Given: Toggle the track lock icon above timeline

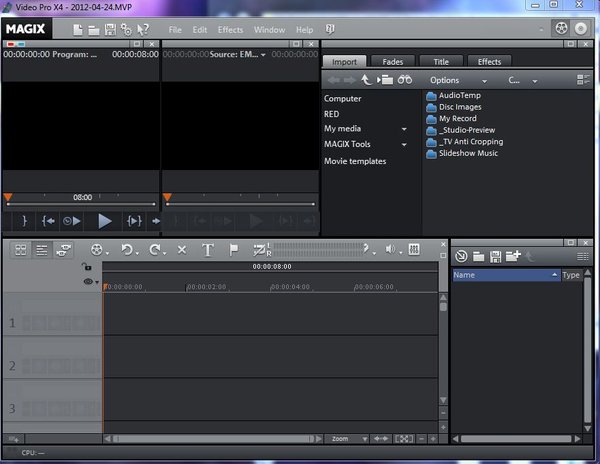Looking at the screenshot, I should (x=87, y=267).
